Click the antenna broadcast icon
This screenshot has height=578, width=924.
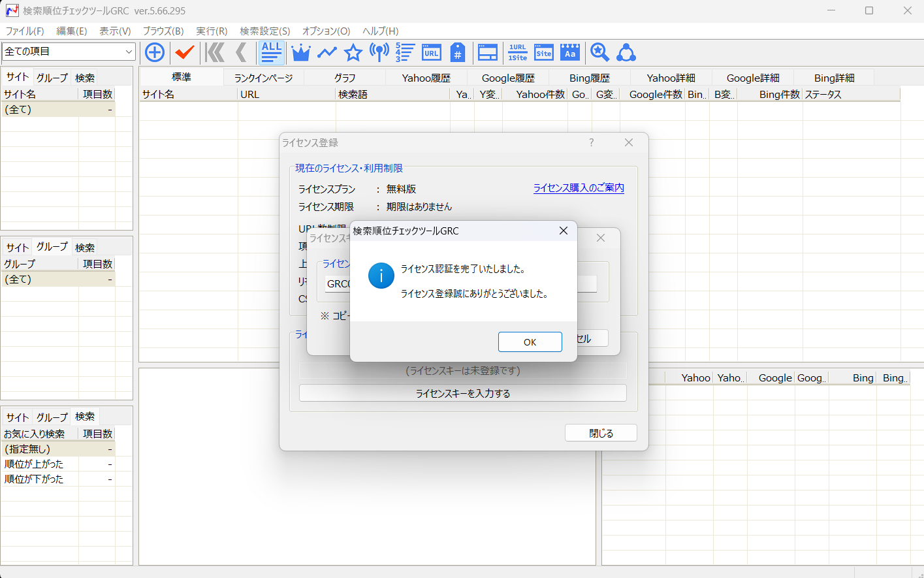tap(379, 52)
